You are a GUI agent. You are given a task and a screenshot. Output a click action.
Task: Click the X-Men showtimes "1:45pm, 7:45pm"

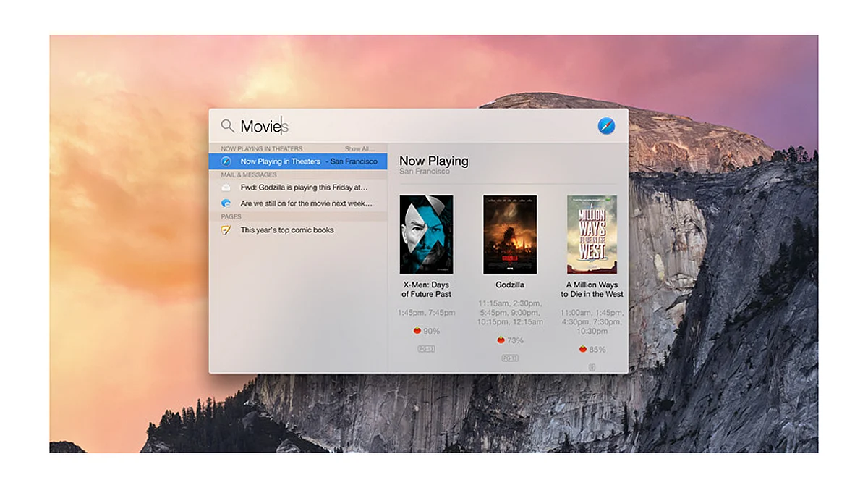pyautogui.click(x=426, y=313)
